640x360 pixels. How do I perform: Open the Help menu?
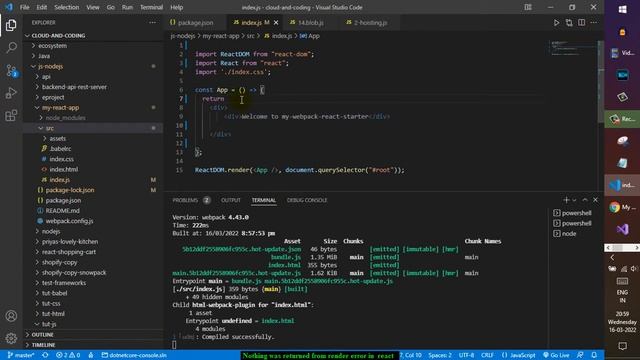[x=176, y=7]
